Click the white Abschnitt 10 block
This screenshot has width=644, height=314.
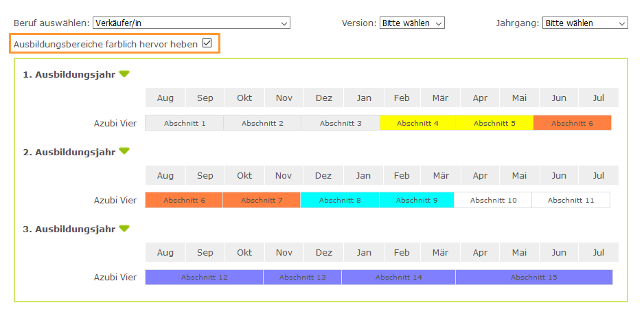tap(493, 201)
